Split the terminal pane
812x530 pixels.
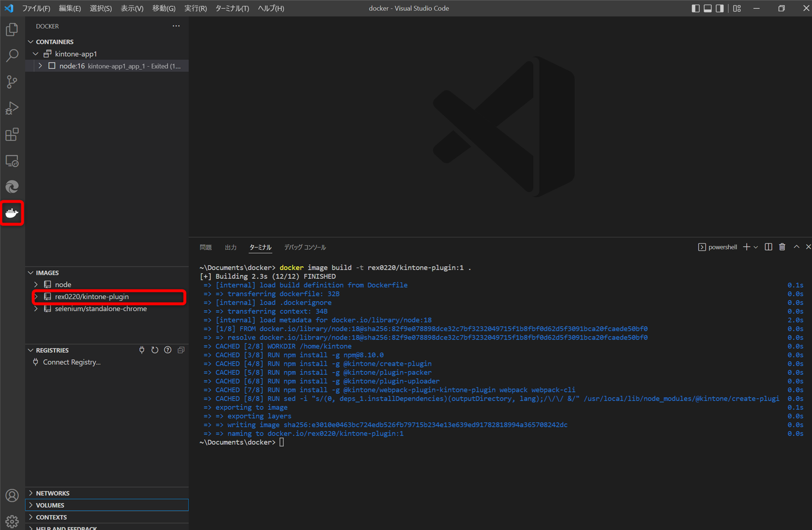click(768, 247)
